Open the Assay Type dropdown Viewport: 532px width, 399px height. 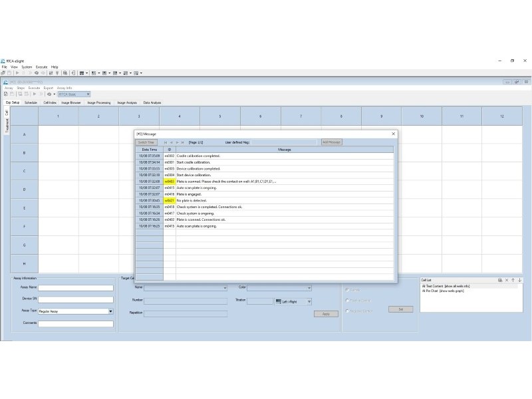(x=110, y=311)
